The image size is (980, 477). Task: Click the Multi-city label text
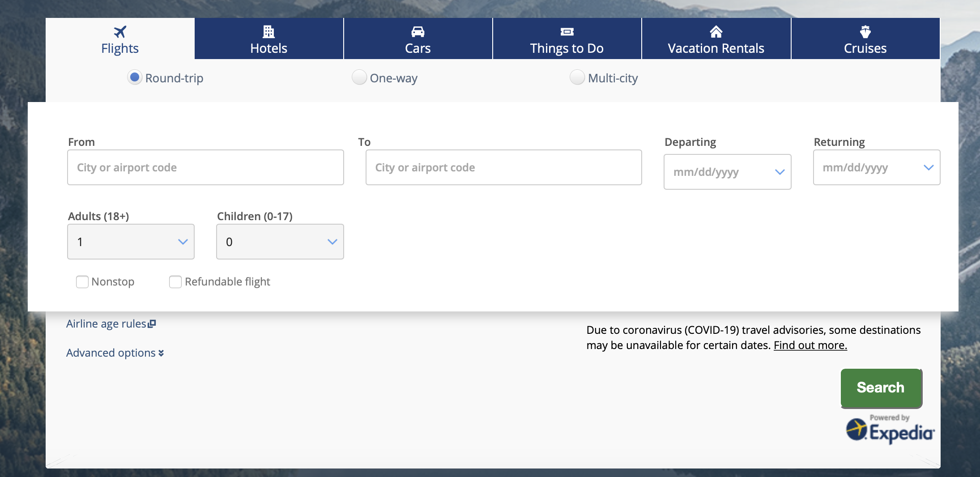pos(613,78)
